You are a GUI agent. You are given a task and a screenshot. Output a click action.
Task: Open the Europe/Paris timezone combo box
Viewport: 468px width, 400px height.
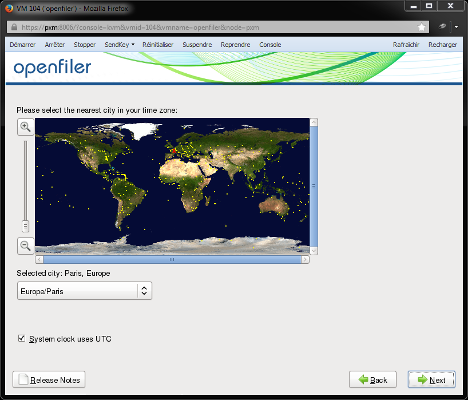(x=84, y=291)
